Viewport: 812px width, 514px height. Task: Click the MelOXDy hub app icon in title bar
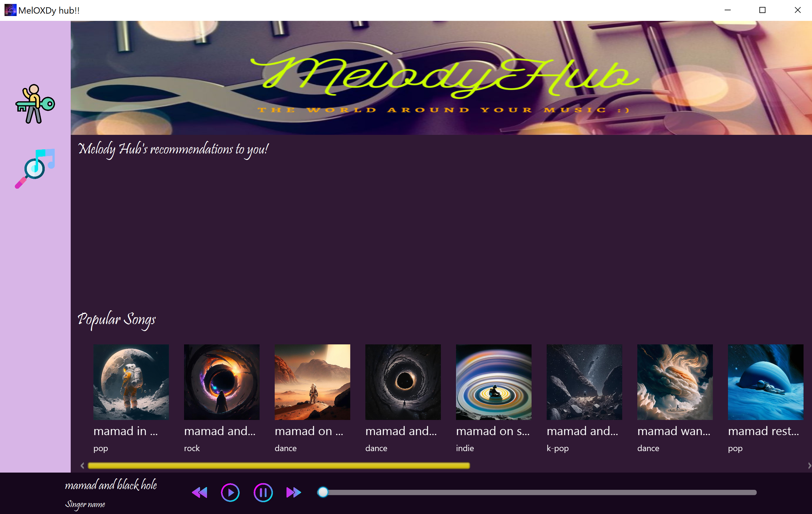pyautogui.click(x=10, y=10)
